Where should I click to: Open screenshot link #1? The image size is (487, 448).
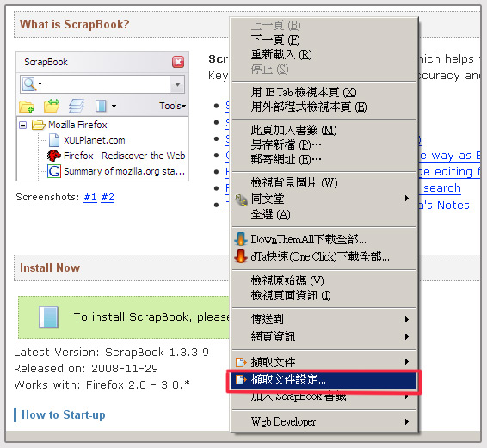pos(90,197)
